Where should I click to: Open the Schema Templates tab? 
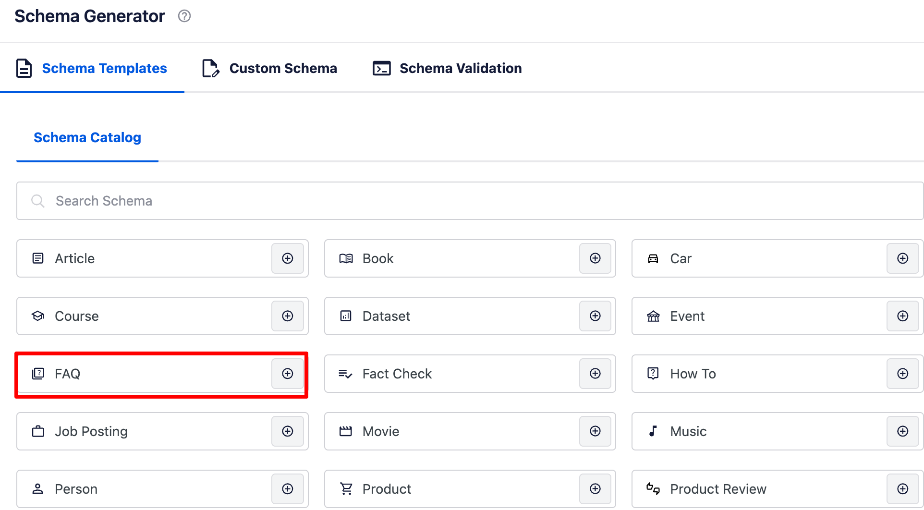tap(92, 68)
